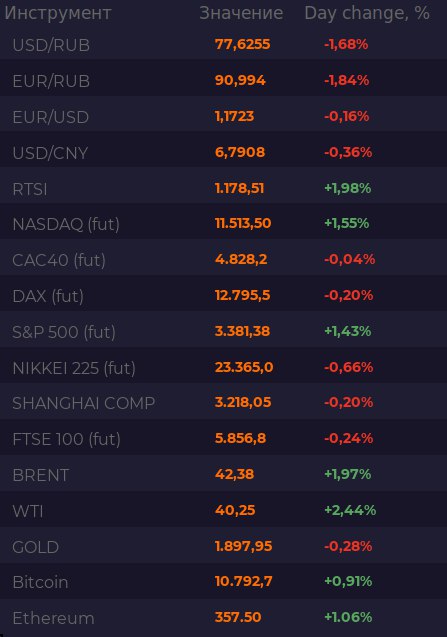This screenshot has height=637, width=447.
Task: Open the Ethereum row
Action: pos(224,618)
